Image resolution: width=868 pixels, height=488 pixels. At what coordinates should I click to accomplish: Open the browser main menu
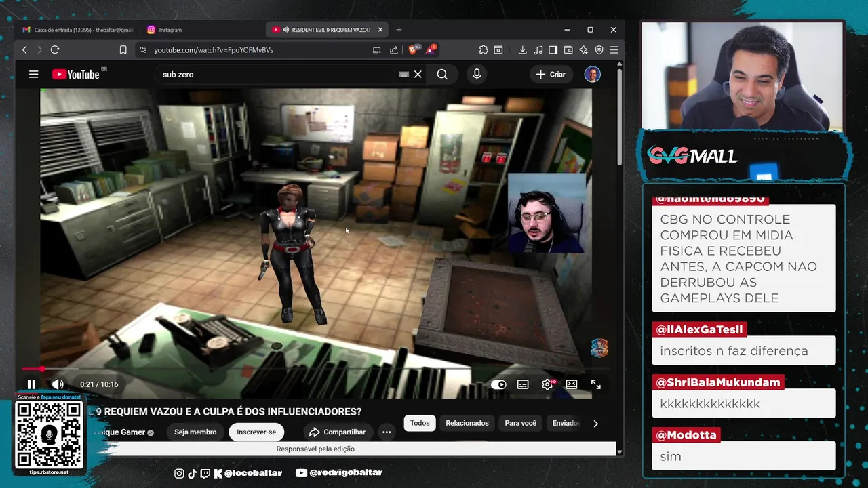(x=614, y=49)
